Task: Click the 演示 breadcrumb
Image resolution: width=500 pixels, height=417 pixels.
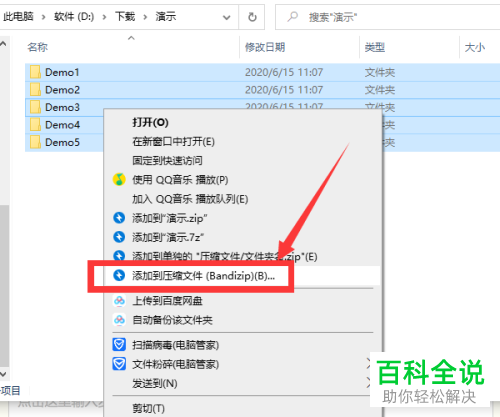Action: (166, 16)
